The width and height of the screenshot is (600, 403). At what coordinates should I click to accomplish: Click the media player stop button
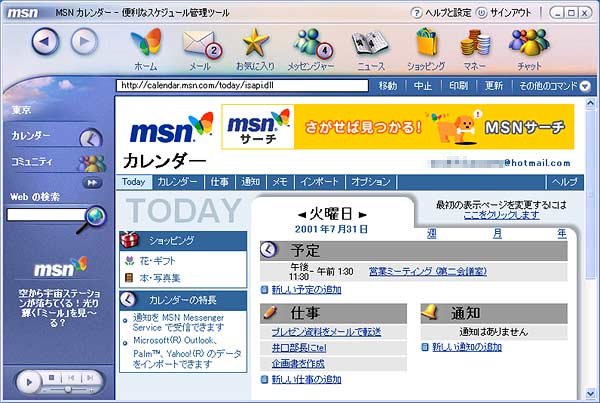[x=52, y=378]
